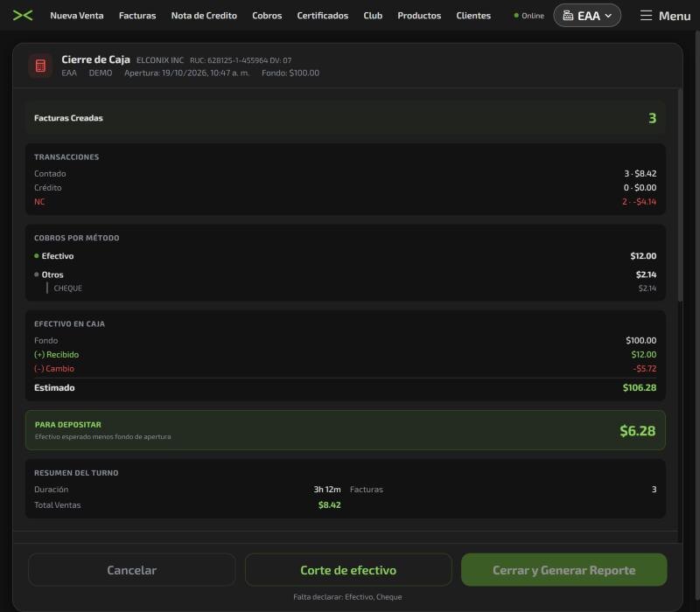Click the RUC number in the header

pyautogui.click(x=241, y=60)
